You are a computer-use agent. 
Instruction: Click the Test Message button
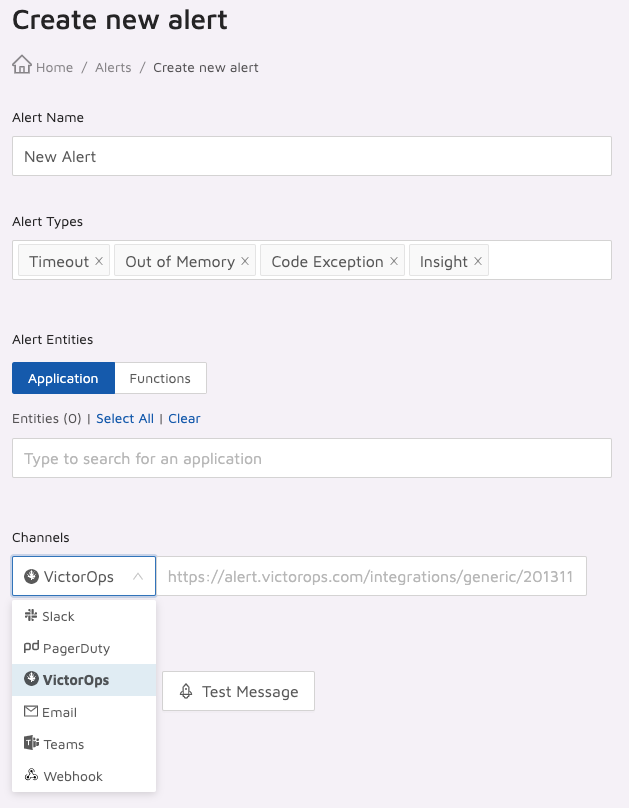point(239,691)
